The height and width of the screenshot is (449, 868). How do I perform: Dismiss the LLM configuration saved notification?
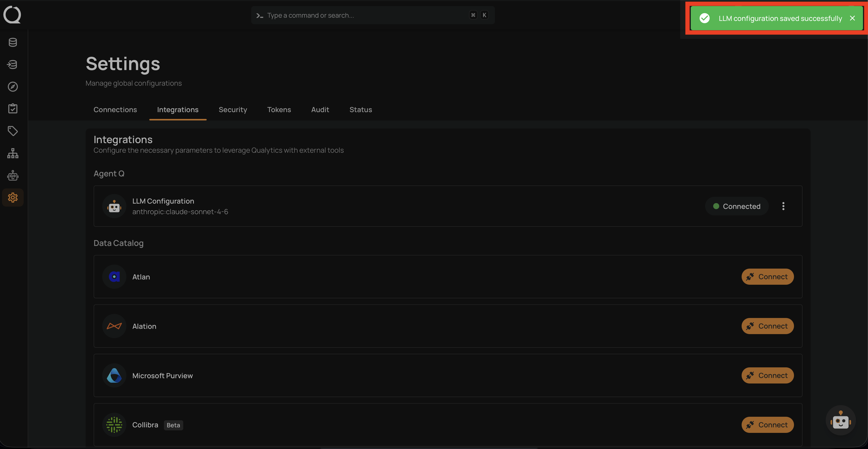(x=852, y=18)
